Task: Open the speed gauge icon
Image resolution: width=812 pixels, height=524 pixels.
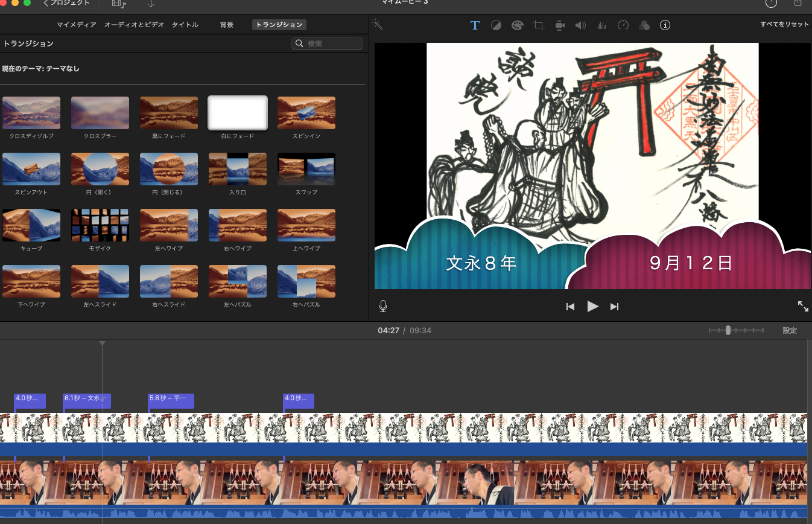Action: point(623,25)
